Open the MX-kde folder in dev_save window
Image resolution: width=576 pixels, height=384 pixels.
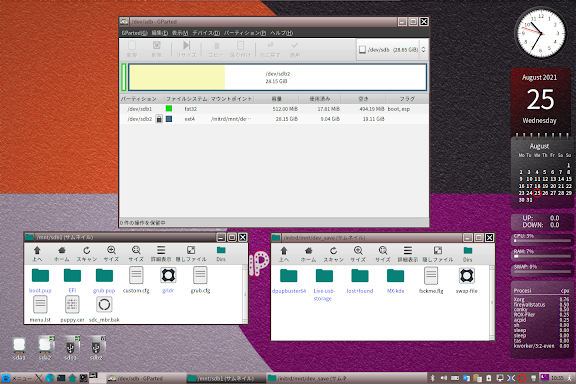[395, 281]
